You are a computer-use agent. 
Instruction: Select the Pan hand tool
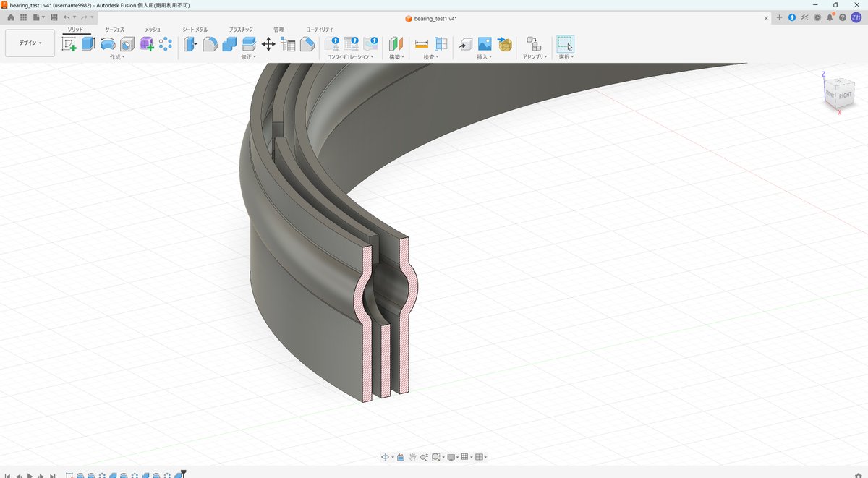[x=412, y=457]
